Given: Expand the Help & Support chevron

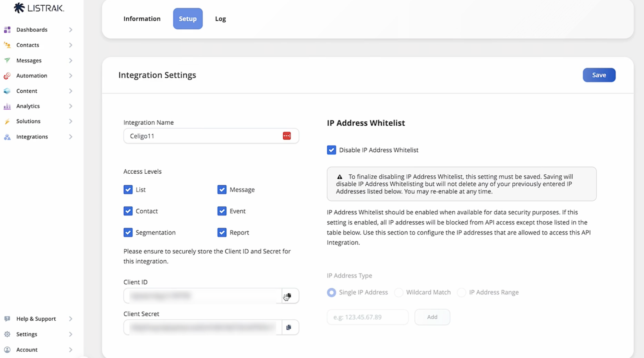Looking at the screenshot, I should 70,319.
